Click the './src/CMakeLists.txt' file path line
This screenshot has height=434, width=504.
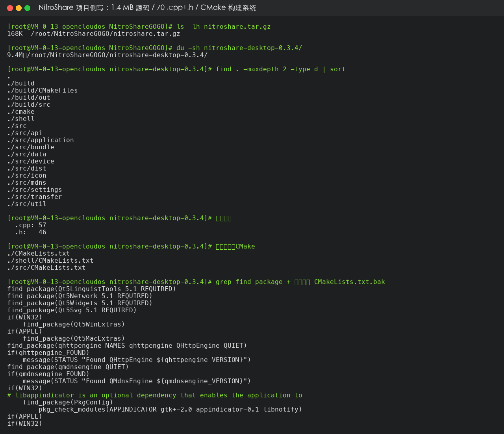pyautogui.click(x=46, y=268)
